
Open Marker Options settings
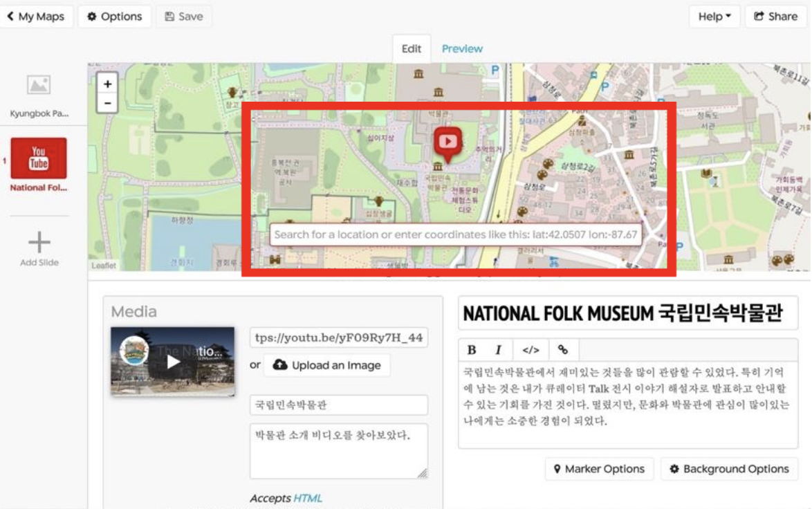[x=599, y=469]
